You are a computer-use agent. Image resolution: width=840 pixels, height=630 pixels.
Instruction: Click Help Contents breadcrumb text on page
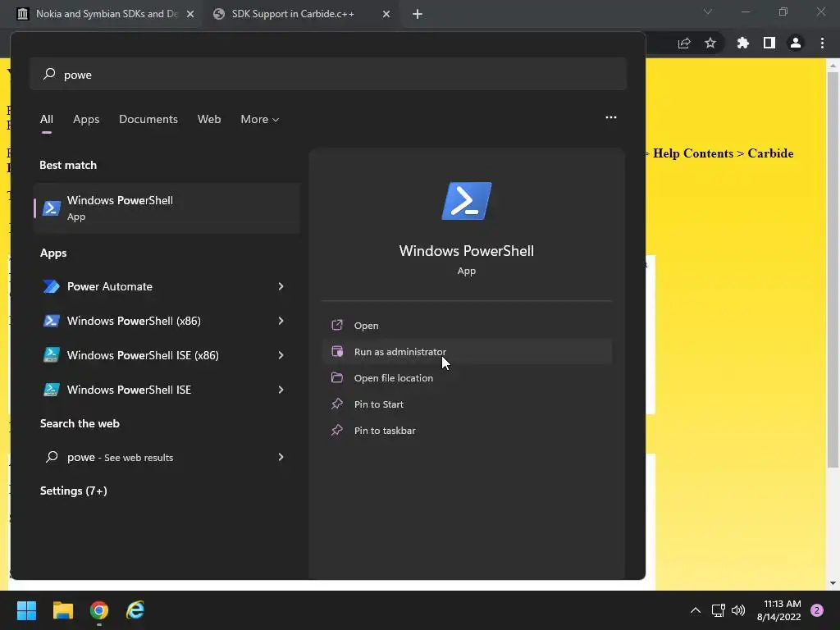point(692,153)
